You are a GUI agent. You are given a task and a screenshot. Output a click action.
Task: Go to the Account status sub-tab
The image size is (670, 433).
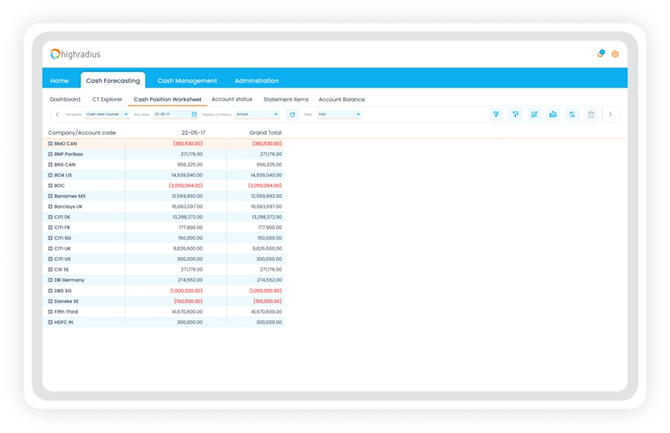pyautogui.click(x=232, y=100)
